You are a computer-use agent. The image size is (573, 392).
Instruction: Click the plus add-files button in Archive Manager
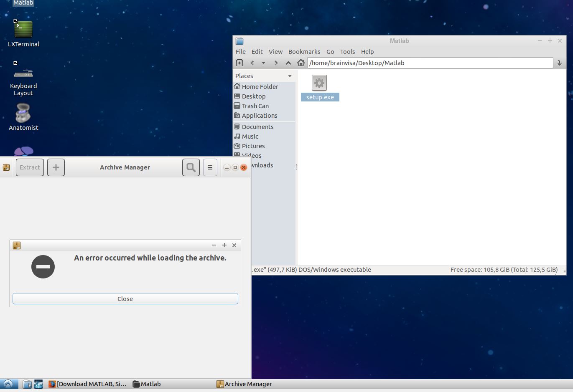point(56,167)
